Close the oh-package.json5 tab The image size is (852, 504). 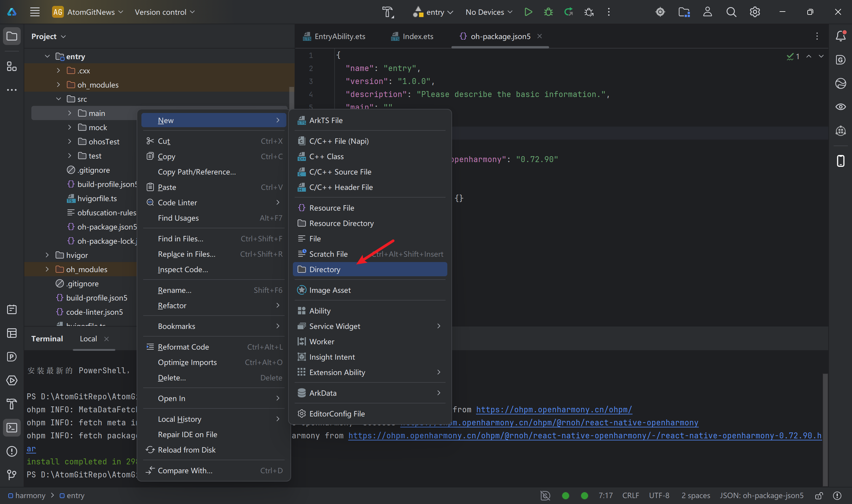tap(539, 36)
